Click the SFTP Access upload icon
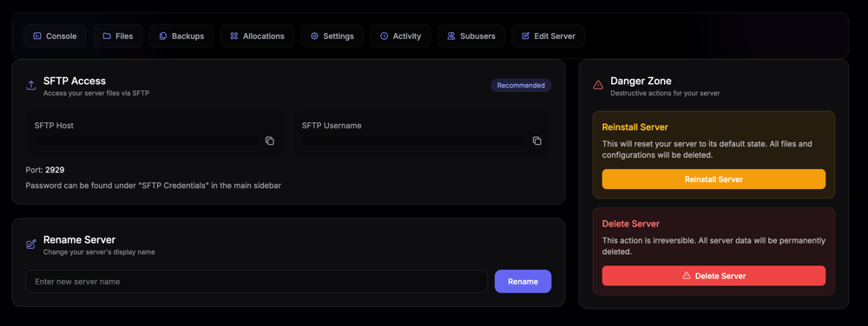The height and width of the screenshot is (326, 868). 31,86
